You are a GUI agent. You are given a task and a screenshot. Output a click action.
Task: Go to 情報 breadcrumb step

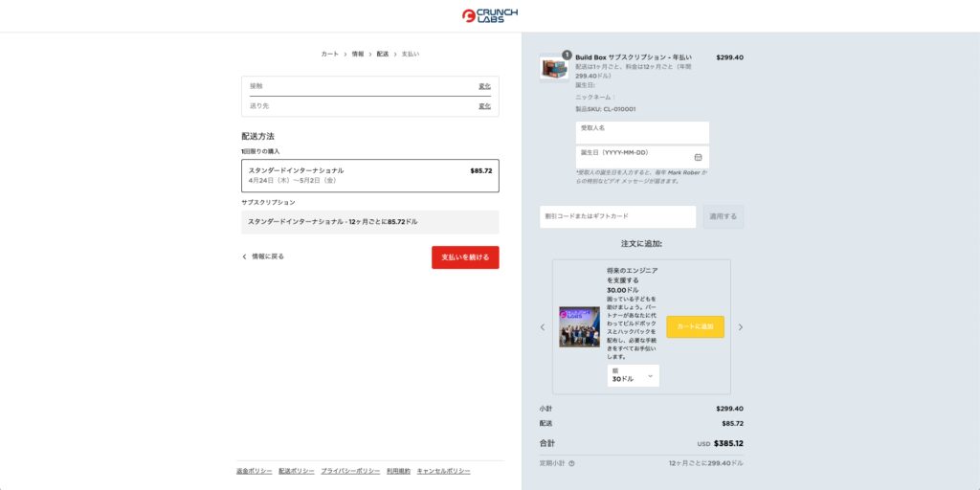coord(358,55)
